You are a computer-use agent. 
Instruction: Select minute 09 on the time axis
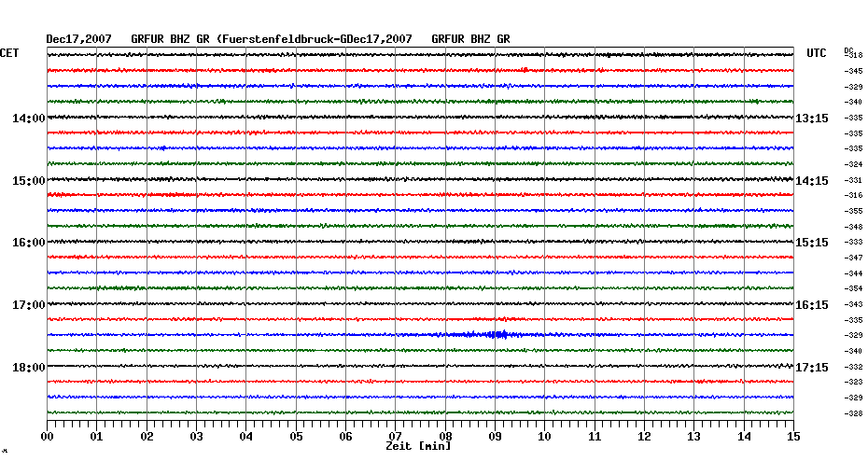coord(495,436)
